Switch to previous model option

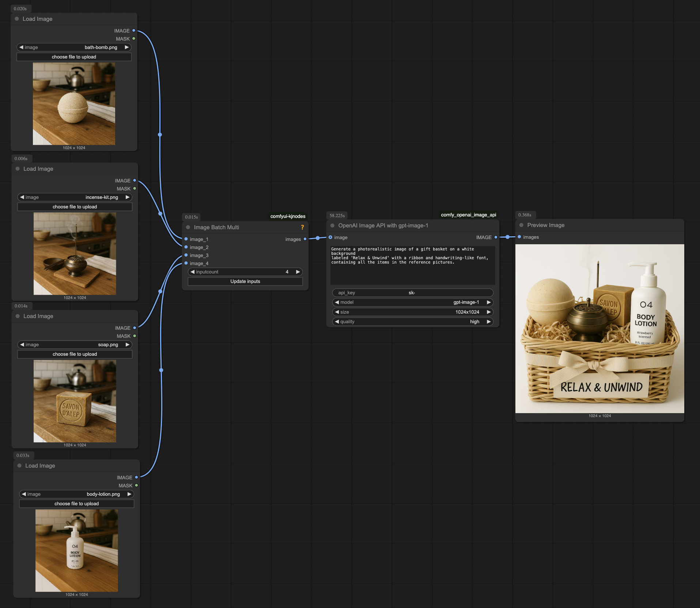point(337,302)
